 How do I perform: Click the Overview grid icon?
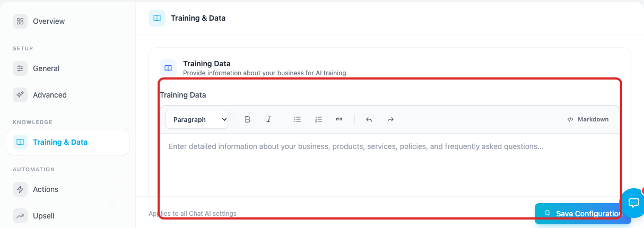click(x=20, y=21)
